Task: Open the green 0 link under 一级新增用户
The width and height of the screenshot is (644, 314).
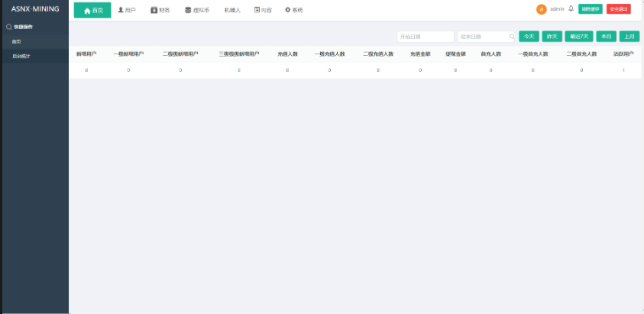Action: pyautogui.click(x=128, y=70)
